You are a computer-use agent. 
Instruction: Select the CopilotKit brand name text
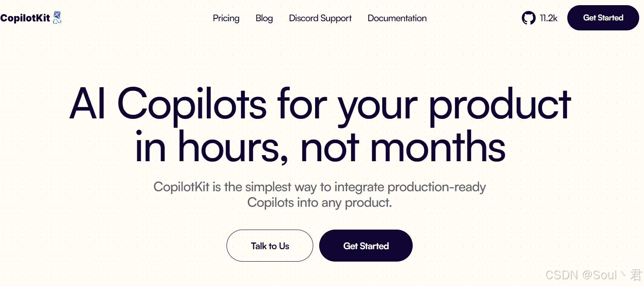coord(26,17)
